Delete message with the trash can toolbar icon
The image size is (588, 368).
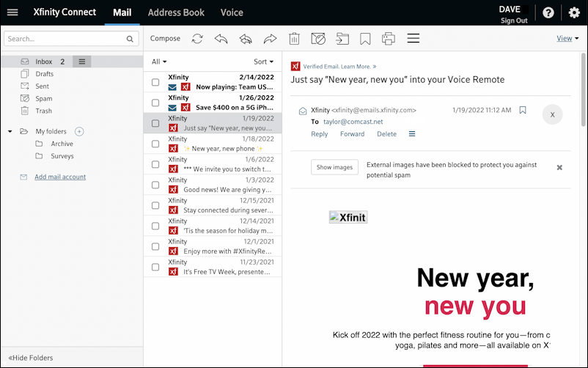pos(295,39)
